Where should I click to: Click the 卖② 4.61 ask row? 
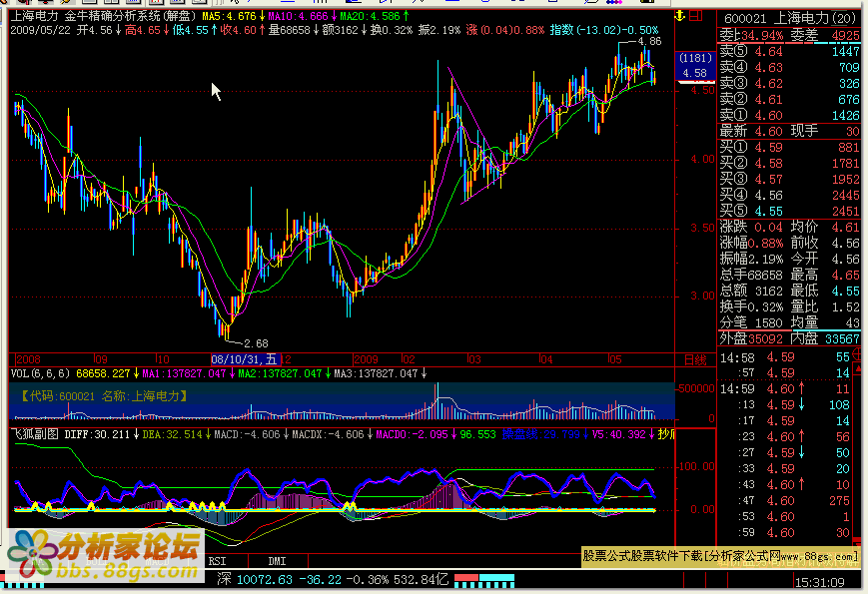[789, 100]
